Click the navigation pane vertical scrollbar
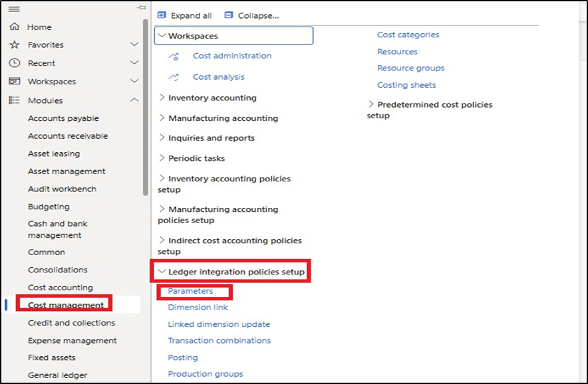This screenshot has height=384, width=588. coord(146,106)
